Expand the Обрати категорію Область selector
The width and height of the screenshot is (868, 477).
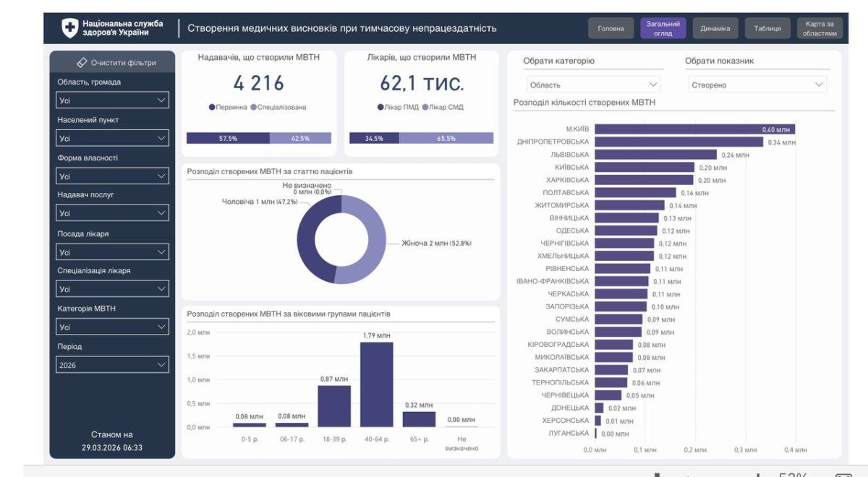pos(592,85)
